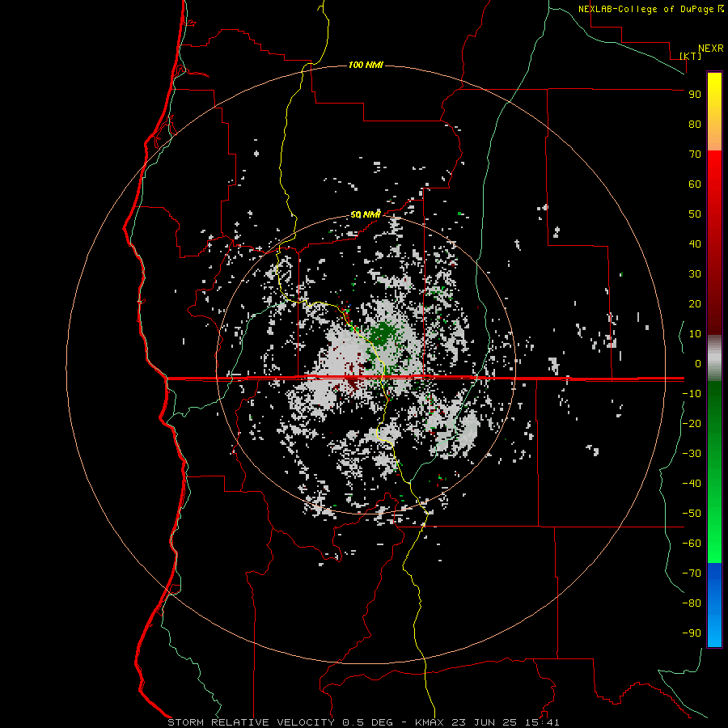This screenshot has width=728, height=728.
Task: Click the 10 value on velocity scale
Action: click(695, 334)
